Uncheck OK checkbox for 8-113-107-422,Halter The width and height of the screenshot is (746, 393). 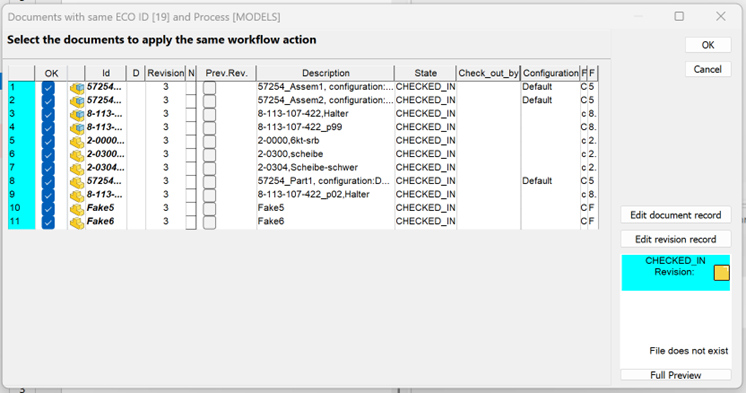pos(48,114)
